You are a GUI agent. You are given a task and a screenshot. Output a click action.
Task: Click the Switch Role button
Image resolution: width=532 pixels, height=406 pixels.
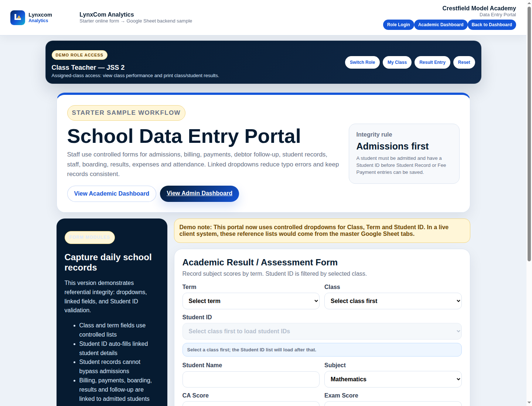click(362, 62)
